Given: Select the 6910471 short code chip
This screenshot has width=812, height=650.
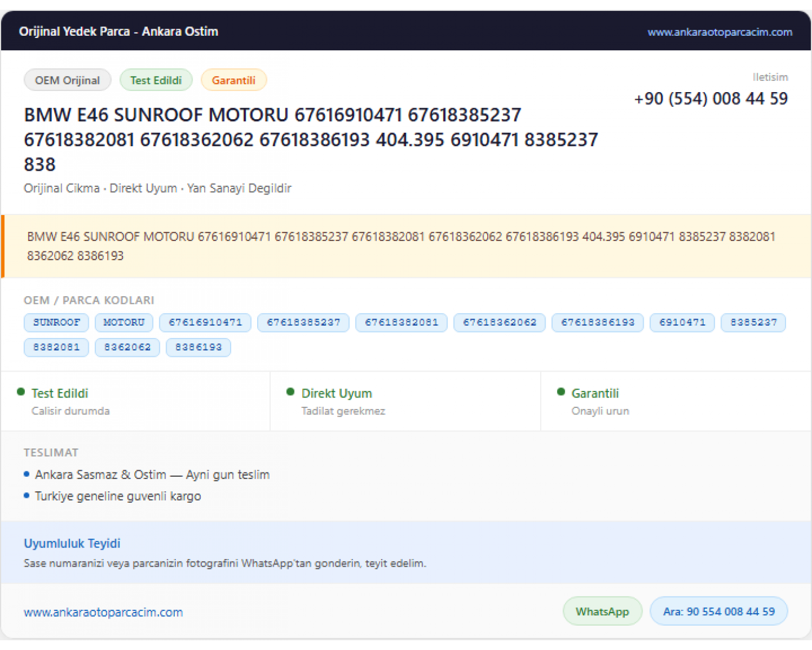Looking at the screenshot, I should point(682,322).
